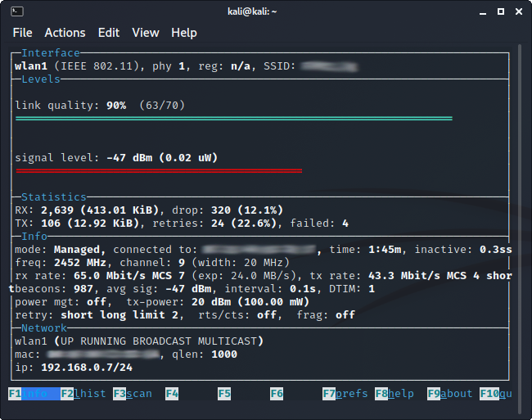Show the F8 help screen
This screenshot has height=420, width=532.
pyautogui.click(x=394, y=394)
